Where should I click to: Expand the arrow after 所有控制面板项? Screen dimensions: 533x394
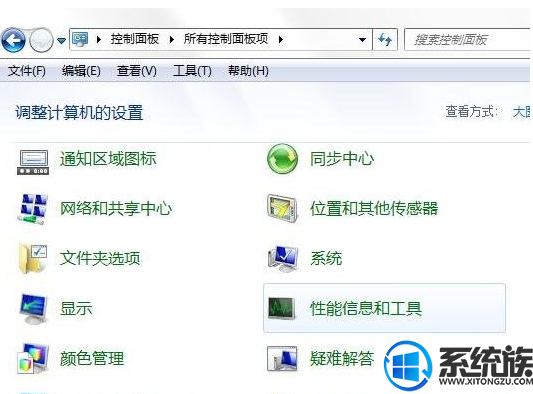coord(280,39)
